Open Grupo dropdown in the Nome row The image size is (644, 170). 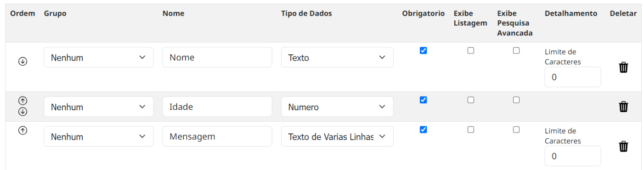(99, 57)
